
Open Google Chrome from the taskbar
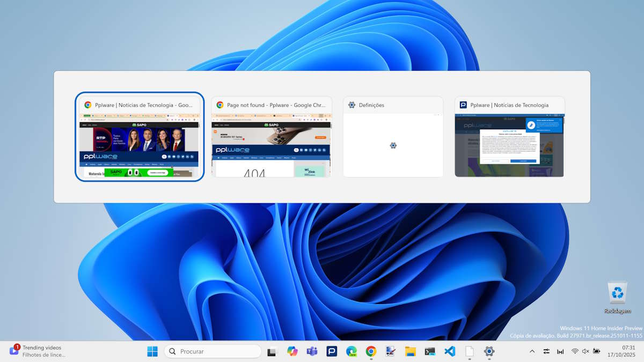tap(371, 351)
